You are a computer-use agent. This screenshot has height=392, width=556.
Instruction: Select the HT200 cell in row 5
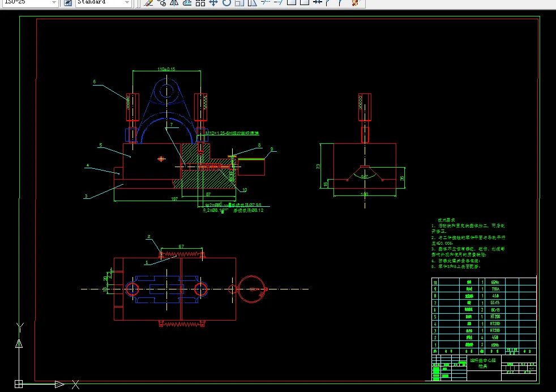495,317
